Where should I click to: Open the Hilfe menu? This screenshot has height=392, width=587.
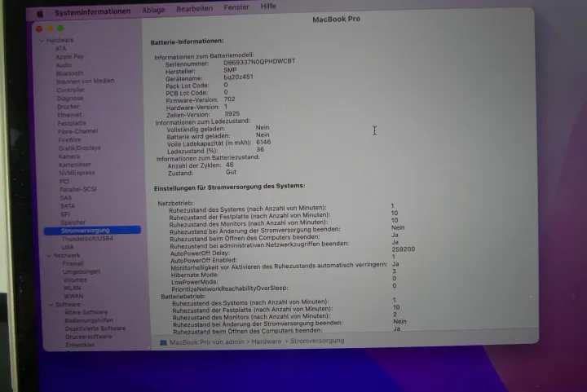click(268, 7)
